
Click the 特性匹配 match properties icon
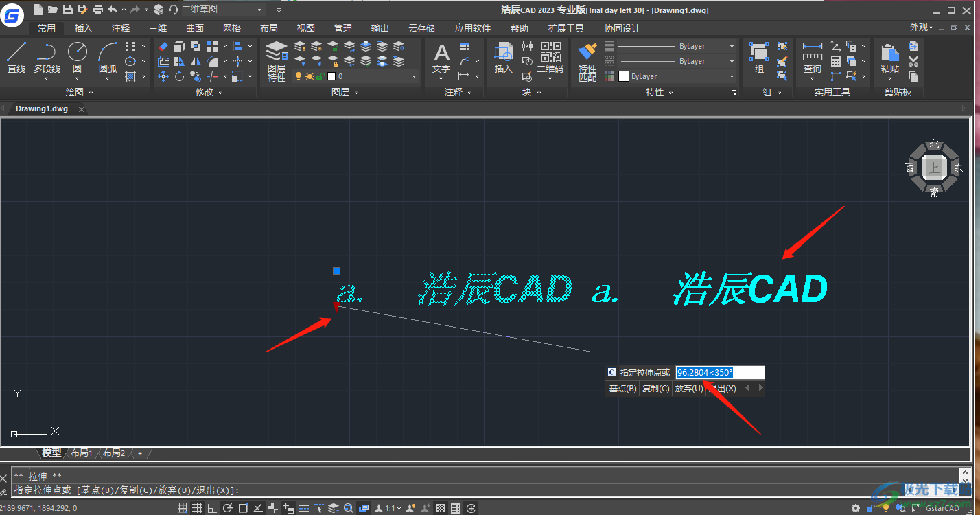tap(587, 62)
